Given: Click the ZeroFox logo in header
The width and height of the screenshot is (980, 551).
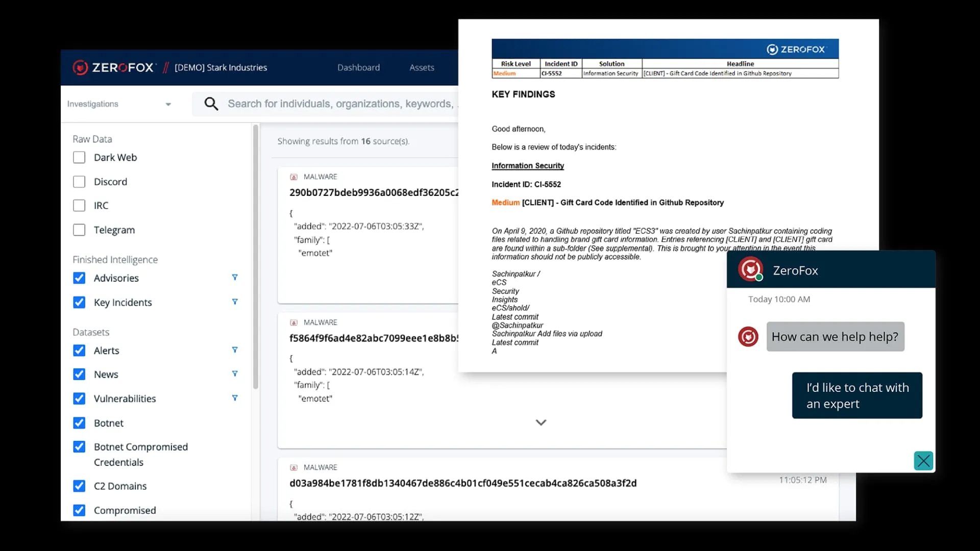Looking at the screenshot, I should click(x=113, y=67).
